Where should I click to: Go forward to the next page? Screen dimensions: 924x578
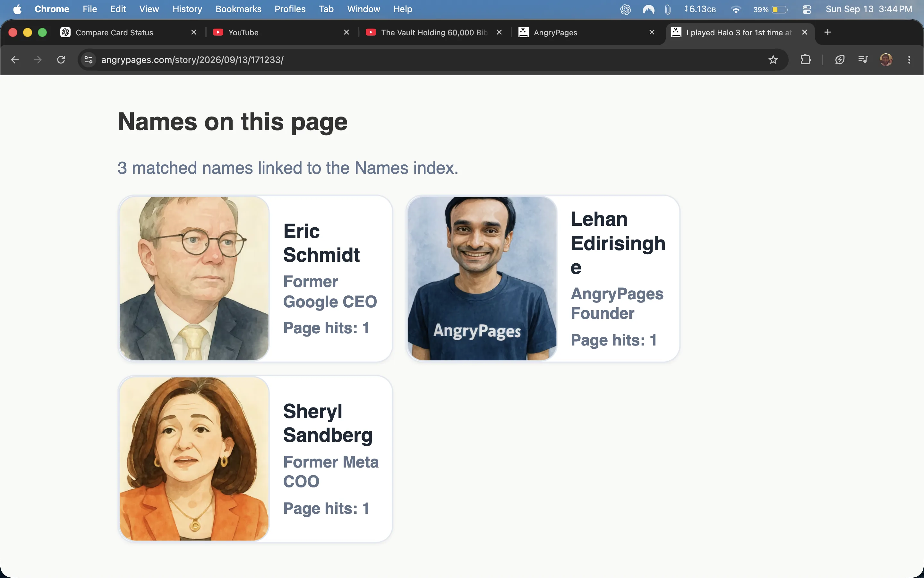pyautogui.click(x=38, y=60)
